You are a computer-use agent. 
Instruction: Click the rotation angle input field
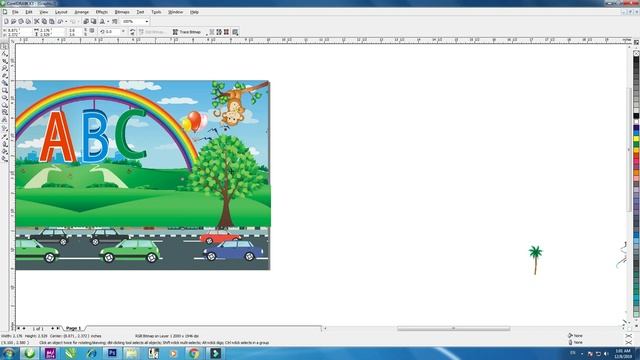pyautogui.click(x=113, y=31)
